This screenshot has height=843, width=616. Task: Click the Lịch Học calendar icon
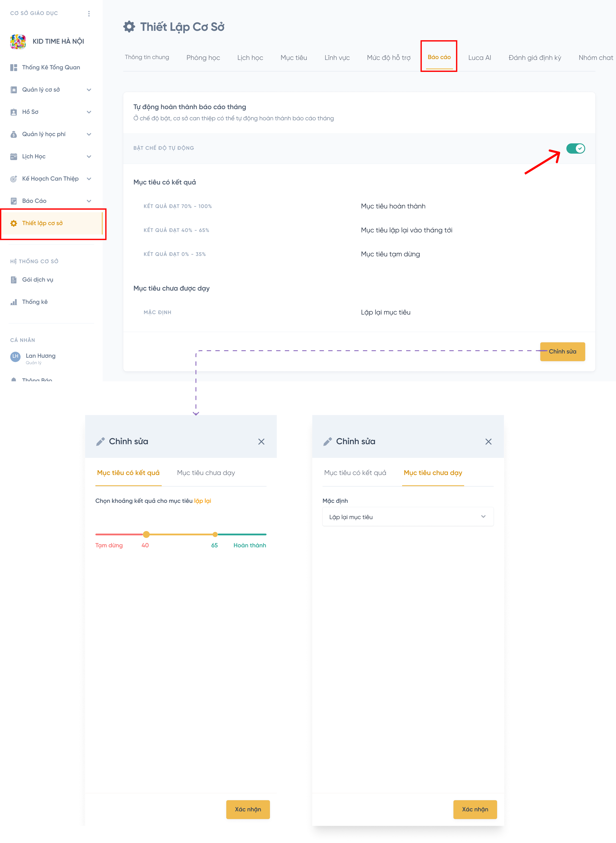pos(14,157)
